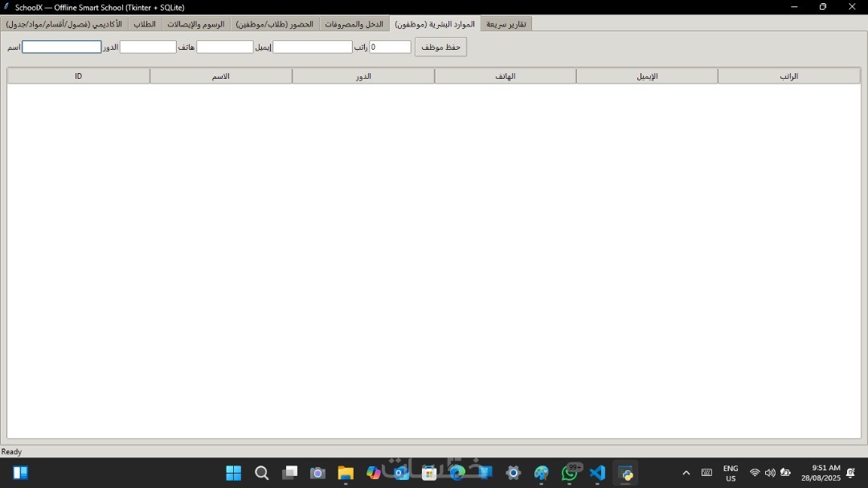Open File Explorer from the taskbar
Screen dimensions: 868x488
click(x=346, y=473)
